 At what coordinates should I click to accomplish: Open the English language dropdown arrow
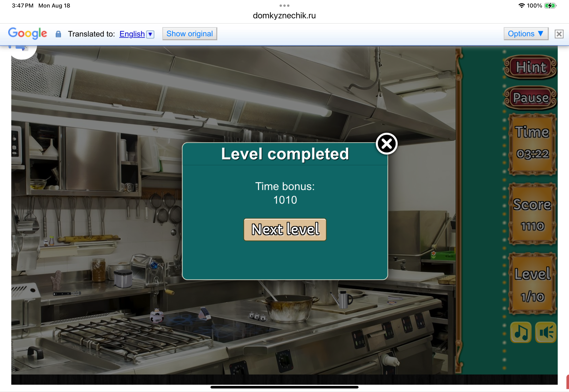point(150,34)
